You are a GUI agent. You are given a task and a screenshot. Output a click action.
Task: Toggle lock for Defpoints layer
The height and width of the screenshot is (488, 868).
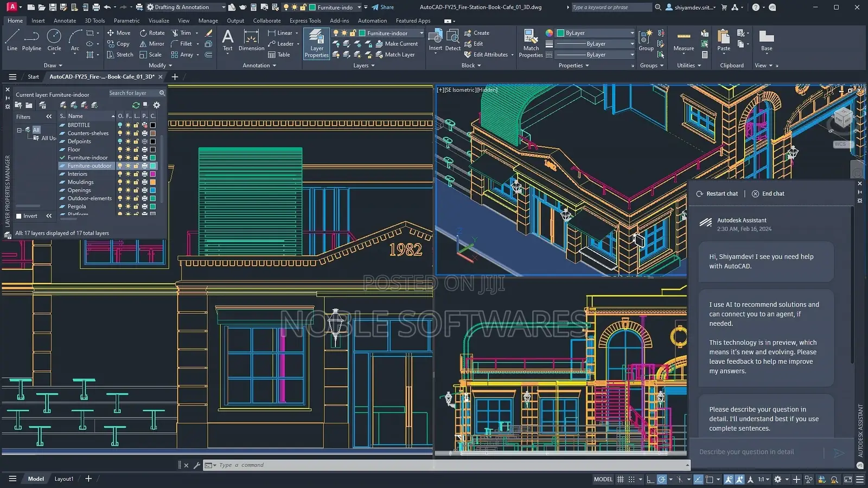pyautogui.click(x=136, y=142)
